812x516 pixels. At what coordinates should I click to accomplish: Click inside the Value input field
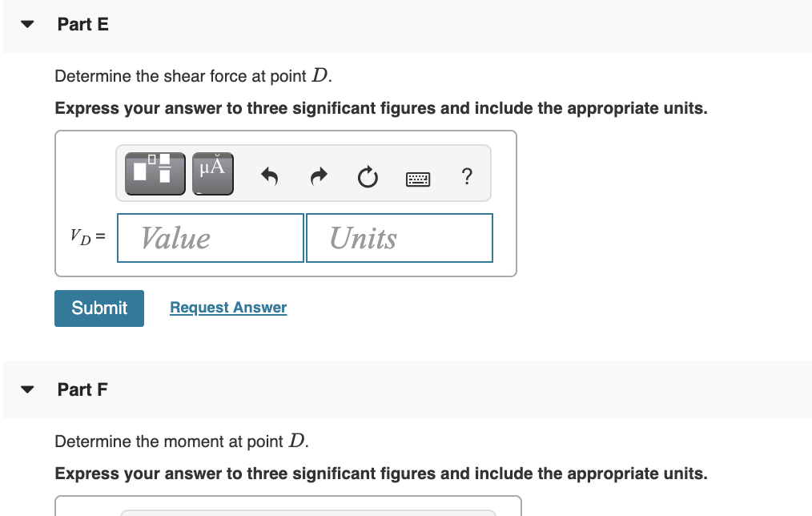[210, 237]
